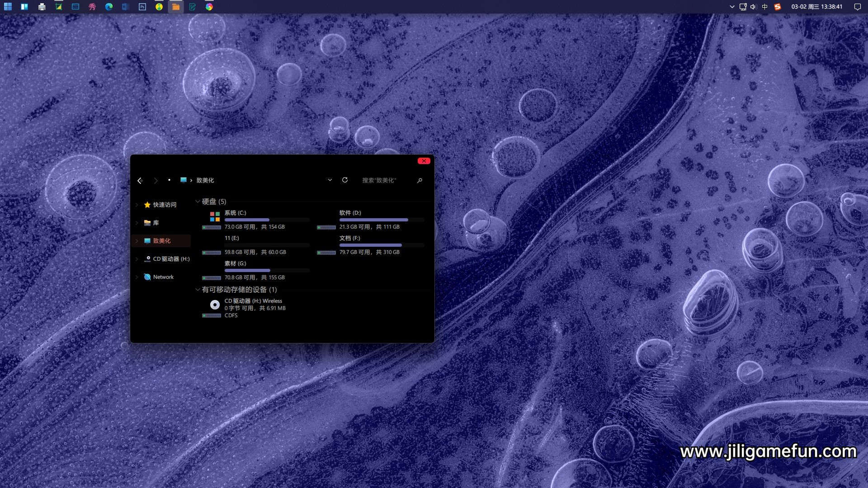Image resolution: width=868 pixels, height=488 pixels.
Task: Select the 系统 (C:) drive Windows icon
Action: tap(215, 217)
